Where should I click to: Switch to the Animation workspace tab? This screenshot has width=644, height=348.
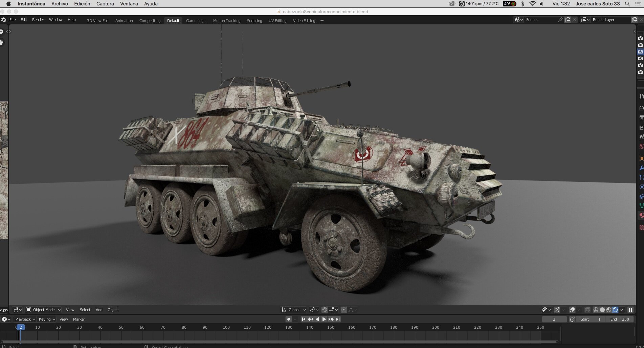[124, 21]
